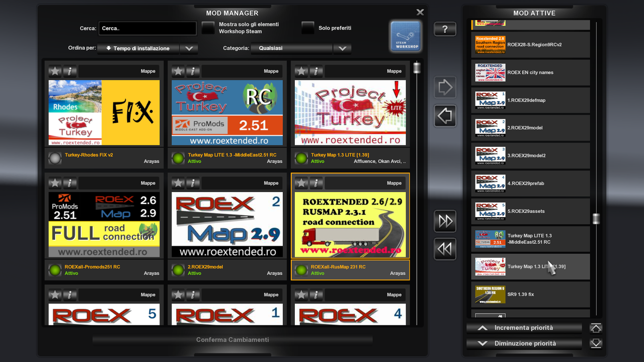The width and height of the screenshot is (644, 362).
Task: Expand the category chevron button
Action: click(x=342, y=49)
